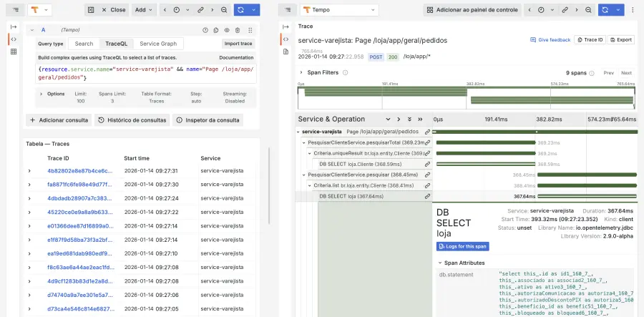Open trace ID 4b82802e8e87b4ce6c link
This screenshot has height=317, width=644.
[79, 171]
